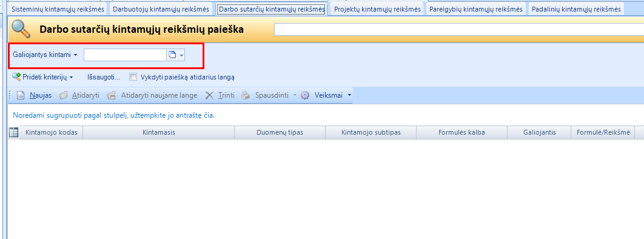
Task: Switch to Sisteminių kintamųjų reikšmės tab
Action: [58, 9]
